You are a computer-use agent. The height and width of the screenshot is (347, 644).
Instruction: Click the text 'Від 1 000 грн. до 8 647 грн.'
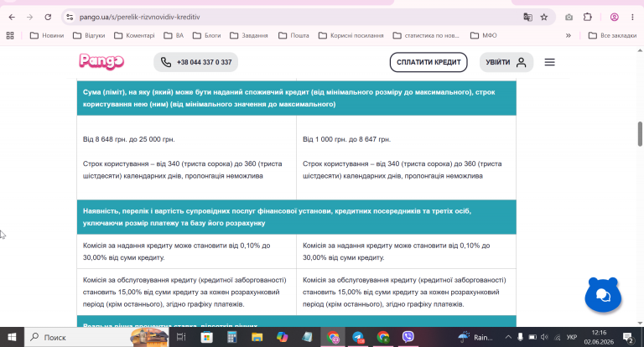pyautogui.click(x=346, y=139)
